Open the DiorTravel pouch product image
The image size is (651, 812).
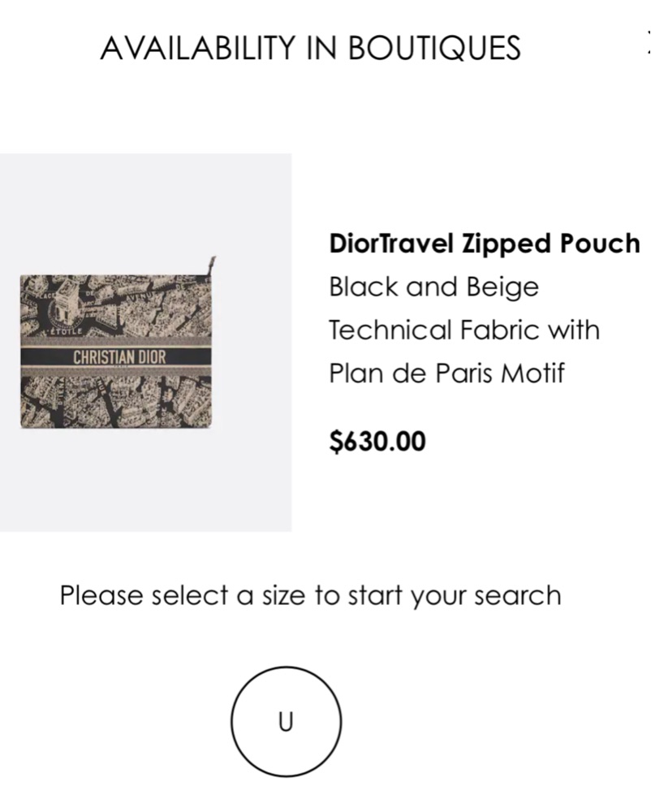click(x=117, y=351)
